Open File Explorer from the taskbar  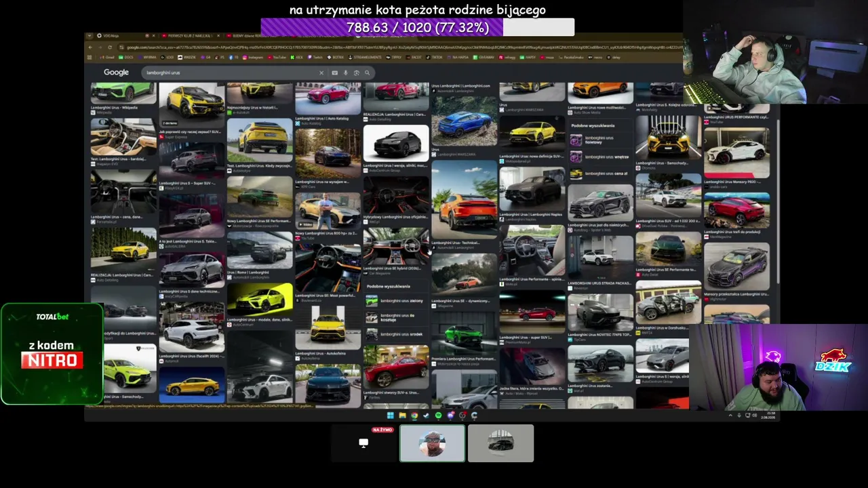pyautogui.click(x=402, y=415)
